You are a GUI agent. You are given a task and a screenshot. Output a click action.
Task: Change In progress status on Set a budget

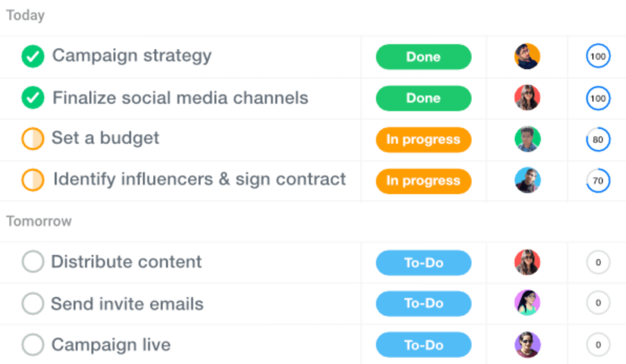pyautogui.click(x=423, y=140)
